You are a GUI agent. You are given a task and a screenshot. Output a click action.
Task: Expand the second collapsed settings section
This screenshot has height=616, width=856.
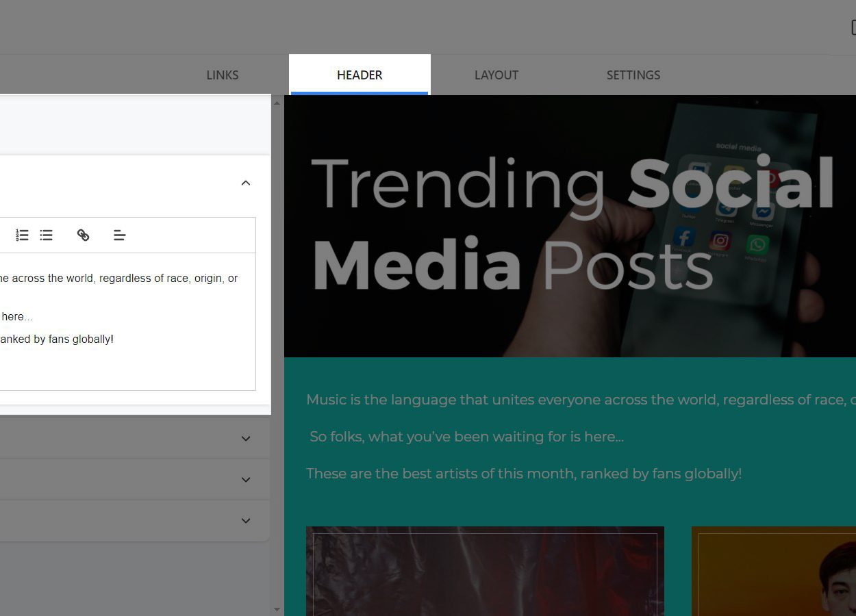coord(245,479)
